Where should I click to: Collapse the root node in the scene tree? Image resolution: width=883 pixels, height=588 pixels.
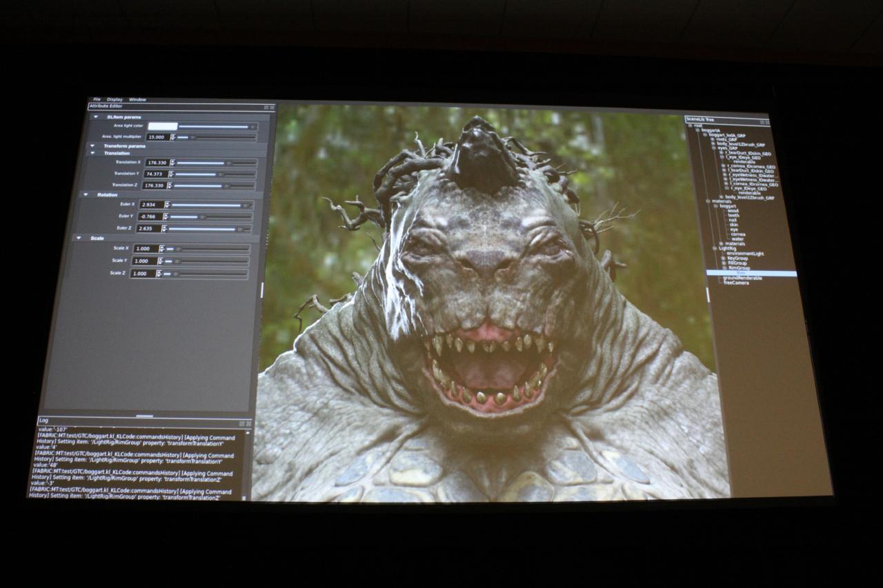point(690,125)
